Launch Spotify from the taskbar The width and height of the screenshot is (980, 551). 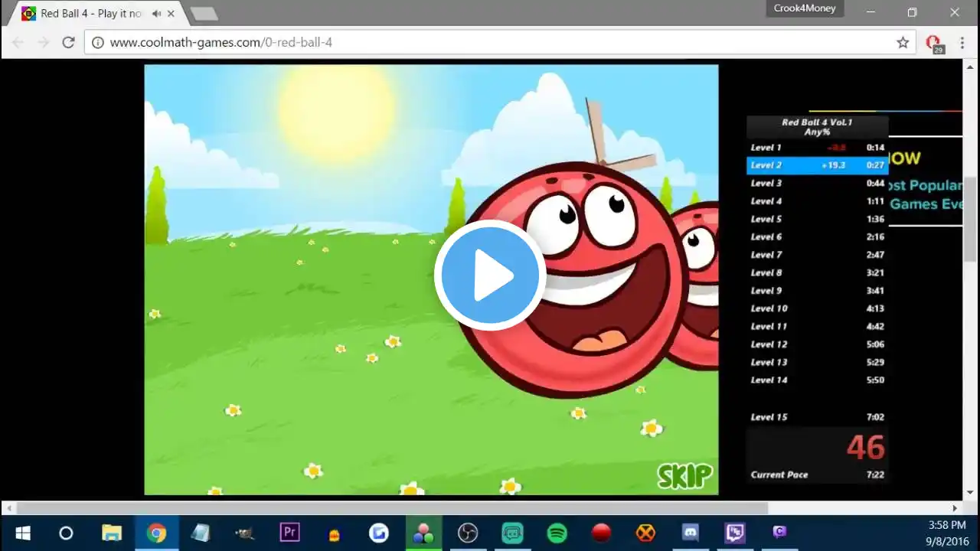pos(557,533)
